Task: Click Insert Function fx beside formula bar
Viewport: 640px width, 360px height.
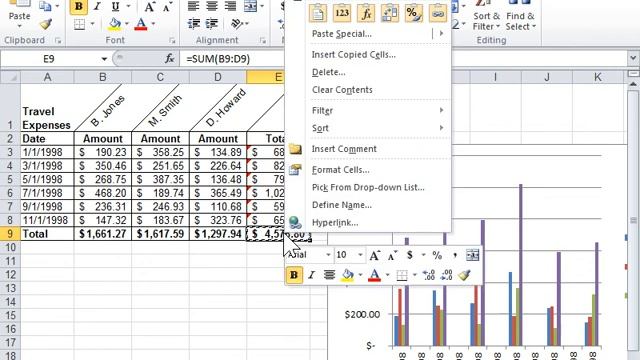Action: [170, 59]
